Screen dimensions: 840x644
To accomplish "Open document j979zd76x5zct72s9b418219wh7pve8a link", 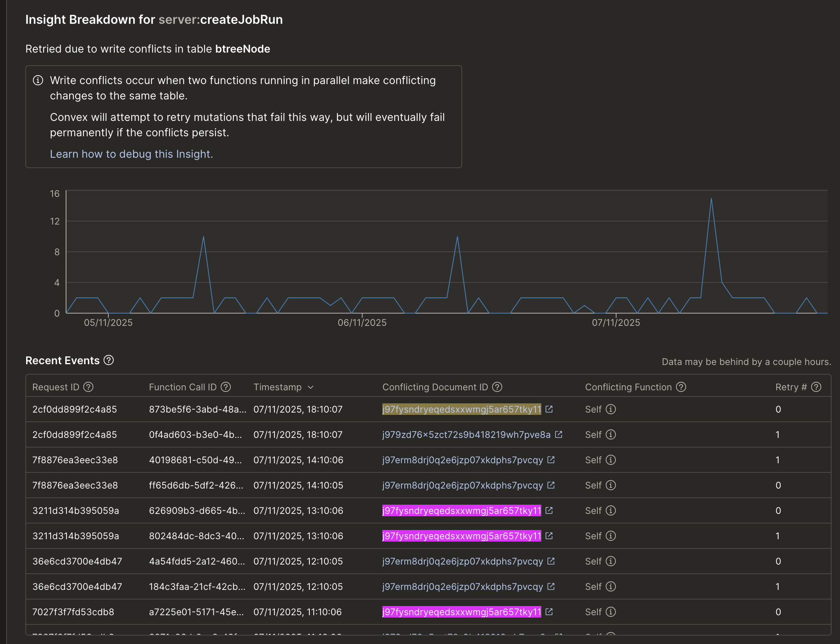I will click(x=466, y=434).
